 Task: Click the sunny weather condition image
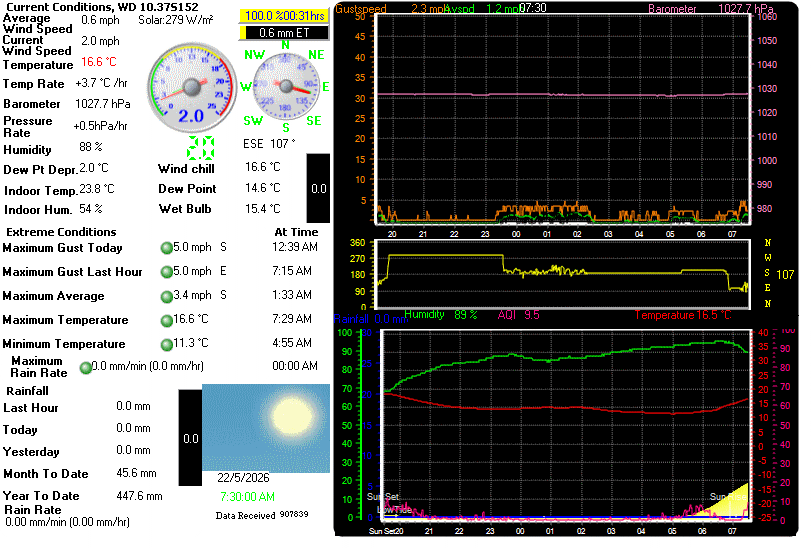(x=266, y=428)
